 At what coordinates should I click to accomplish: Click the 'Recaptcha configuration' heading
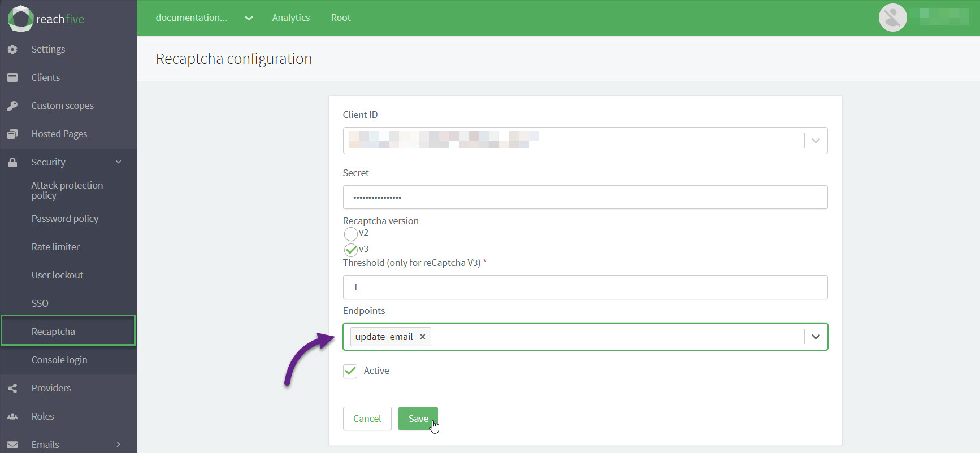[234, 59]
